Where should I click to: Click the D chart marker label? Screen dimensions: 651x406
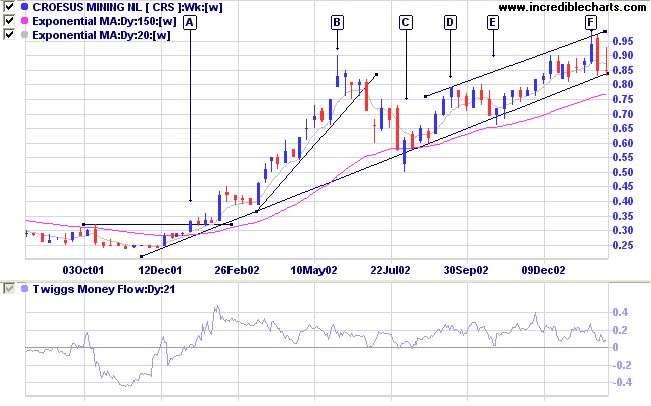[x=450, y=22]
